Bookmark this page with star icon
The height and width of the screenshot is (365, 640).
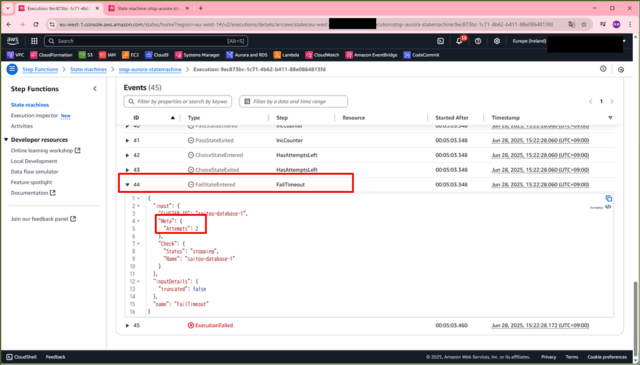[584, 24]
